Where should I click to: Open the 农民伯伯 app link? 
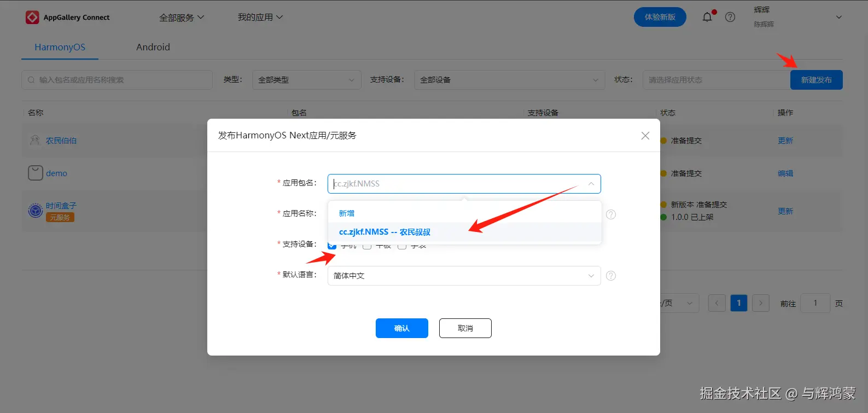click(x=61, y=141)
